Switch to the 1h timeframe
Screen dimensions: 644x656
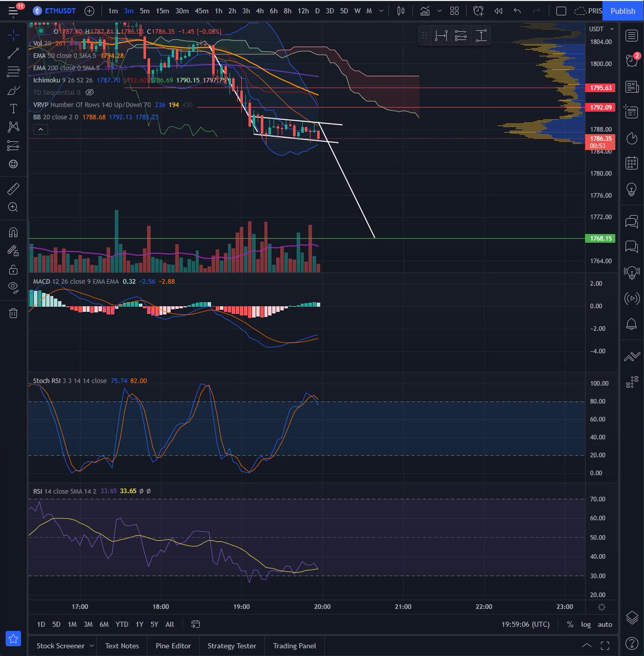pos(218,11)
